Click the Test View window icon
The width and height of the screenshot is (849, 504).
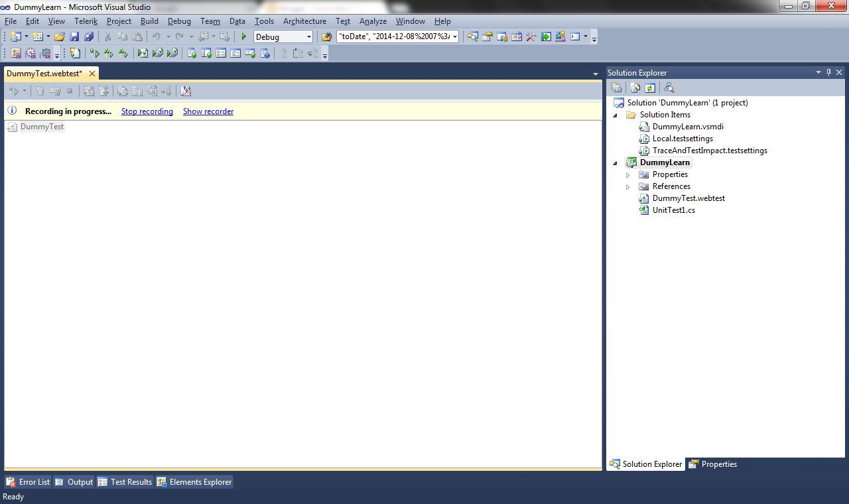pyautogui.click(x=192, y=54)
